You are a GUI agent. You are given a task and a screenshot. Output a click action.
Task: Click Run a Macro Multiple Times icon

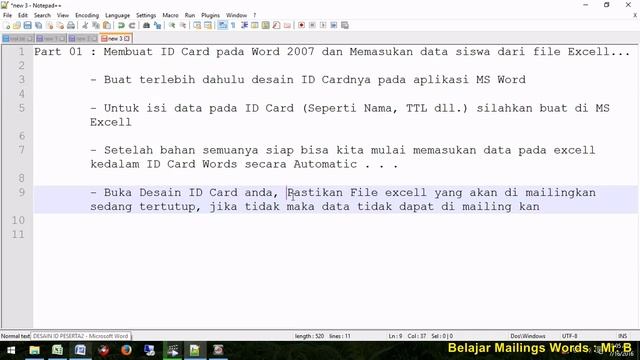point(334,25)
